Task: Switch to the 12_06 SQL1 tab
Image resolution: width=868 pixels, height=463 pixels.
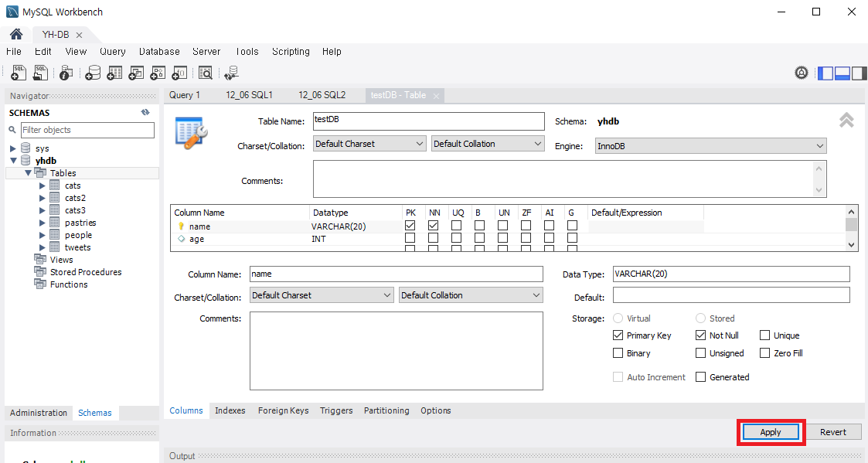Action: tap(249, 95)
